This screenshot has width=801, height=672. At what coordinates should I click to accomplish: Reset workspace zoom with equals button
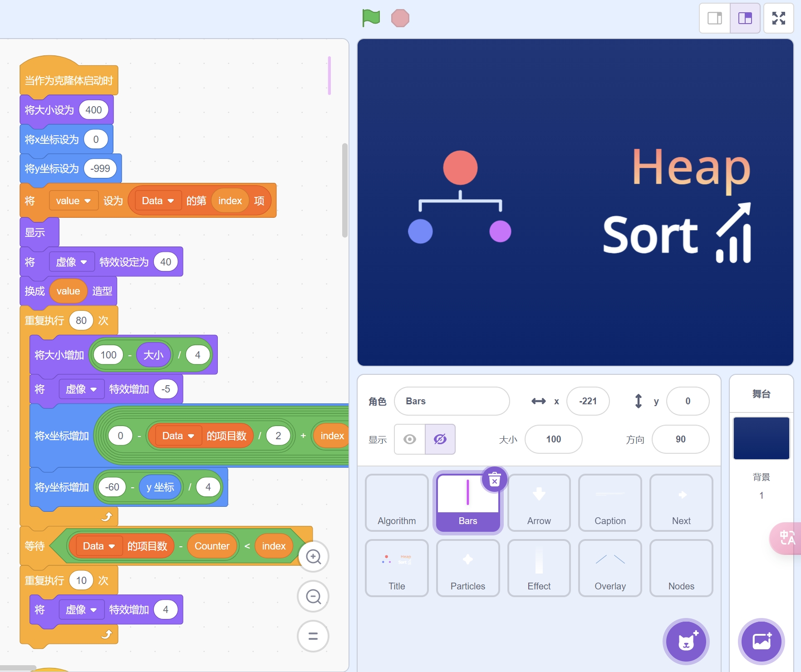pyautogui.click(x=313, y=636)
